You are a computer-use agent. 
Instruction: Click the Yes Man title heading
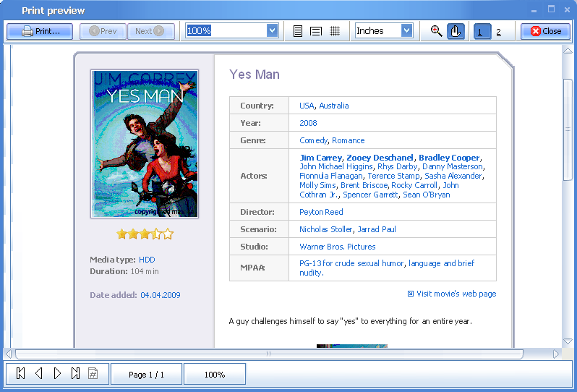pos(255,74)
